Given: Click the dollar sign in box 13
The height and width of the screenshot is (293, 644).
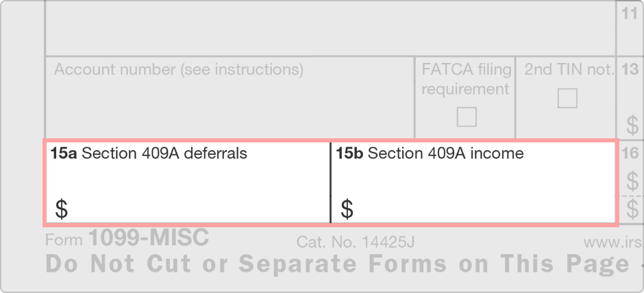Looking at the screenshot, I should (632, 125).
